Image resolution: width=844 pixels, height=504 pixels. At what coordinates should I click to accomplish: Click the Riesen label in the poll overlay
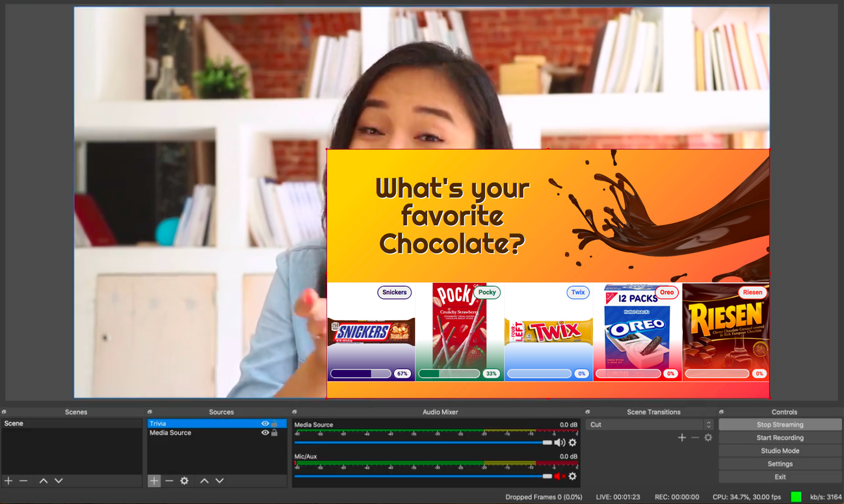pyautogui.click(x=752, y=292)
